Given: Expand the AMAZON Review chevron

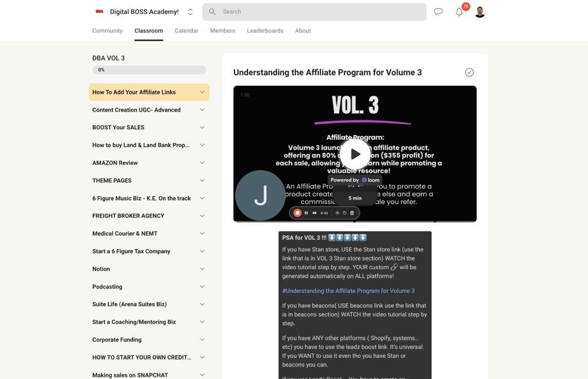Looking at the screenshot, I should [x=202, y=163].
